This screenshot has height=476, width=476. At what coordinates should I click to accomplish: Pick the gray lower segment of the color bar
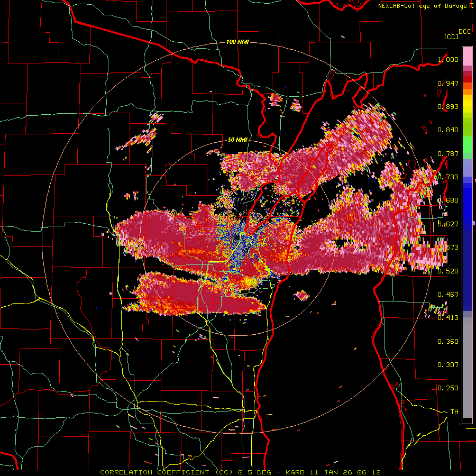tap(467, 368)
